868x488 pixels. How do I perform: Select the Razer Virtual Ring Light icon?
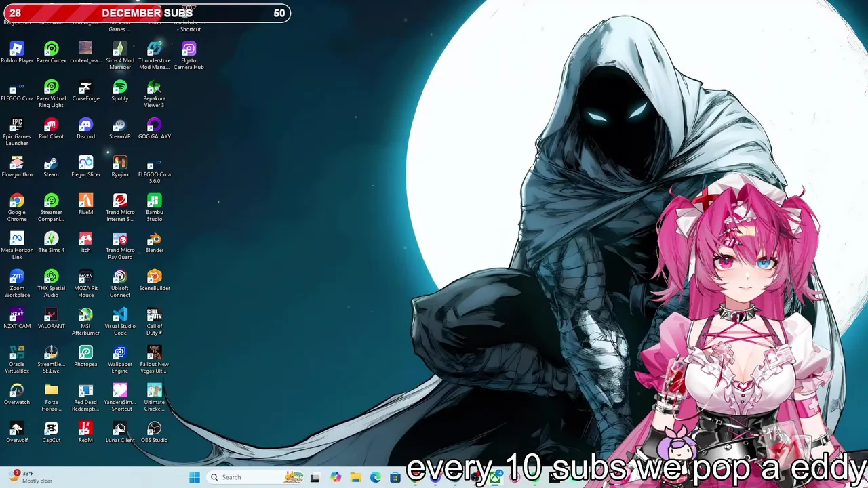[52, 94]
